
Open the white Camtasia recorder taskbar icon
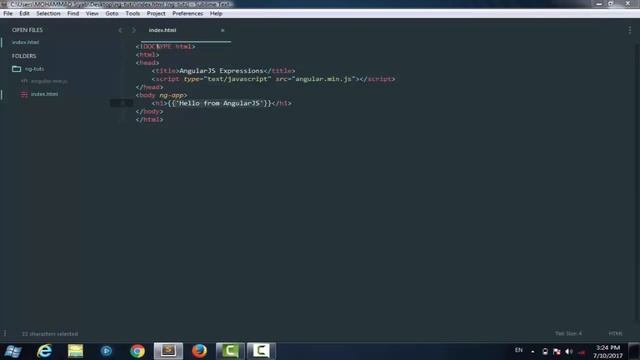(x=261, y=351)
